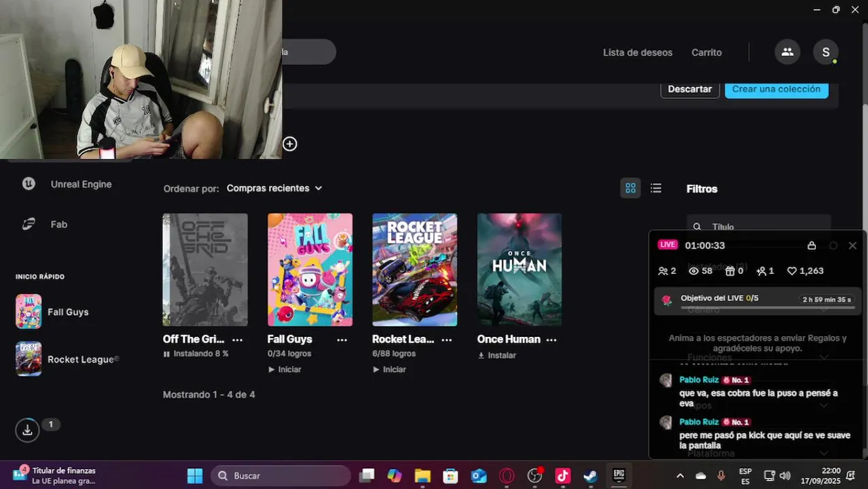Viewport: 868px width, 489px height.
Task: Launch Rocket League with Iniciar
Action: coord(389,369)
